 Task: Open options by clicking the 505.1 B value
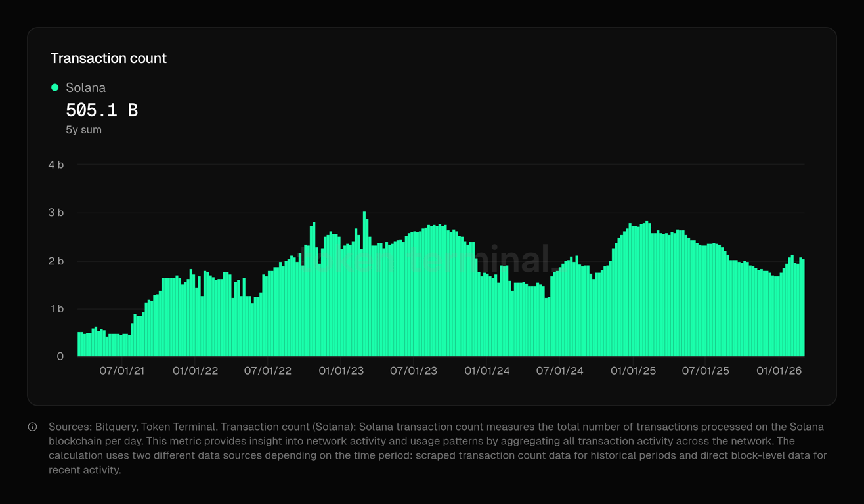[103, 110]
